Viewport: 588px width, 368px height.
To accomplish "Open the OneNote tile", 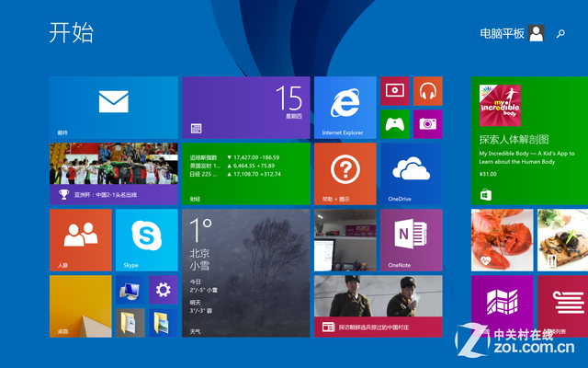I will 412,240.
